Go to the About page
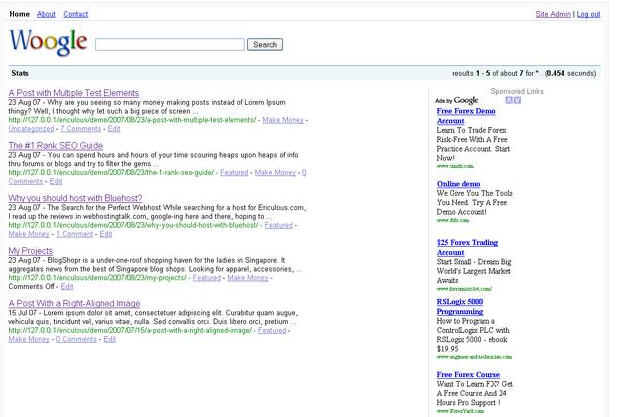The height and width of the screenshot is (417, 621). click(x=46, y=14)
